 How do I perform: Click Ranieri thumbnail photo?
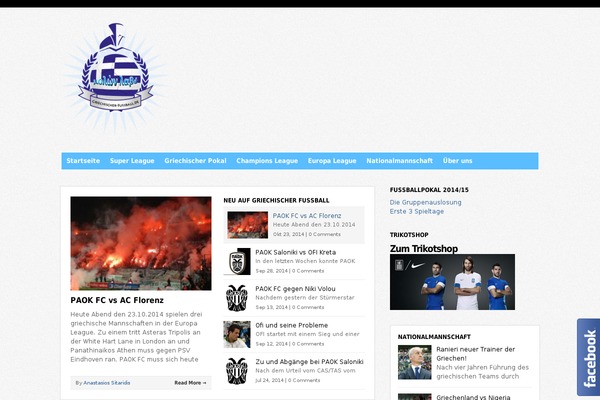click(414, 362)
